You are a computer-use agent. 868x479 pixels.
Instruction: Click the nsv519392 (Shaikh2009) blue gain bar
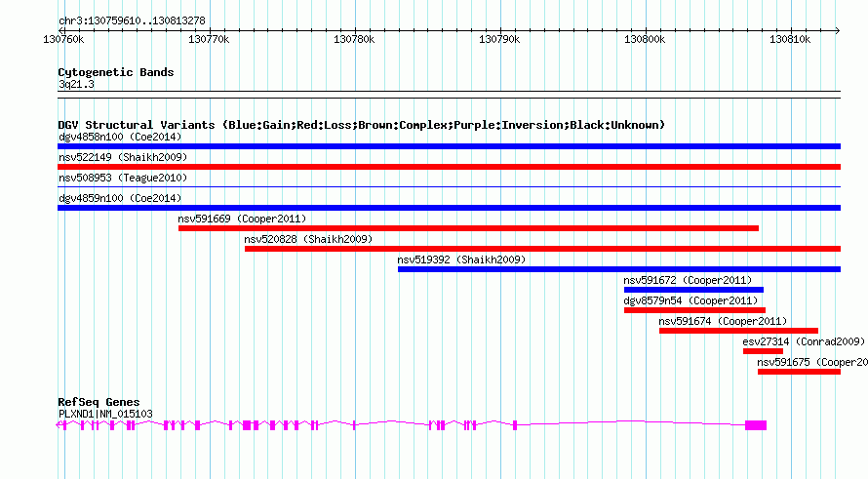(619, 269)
